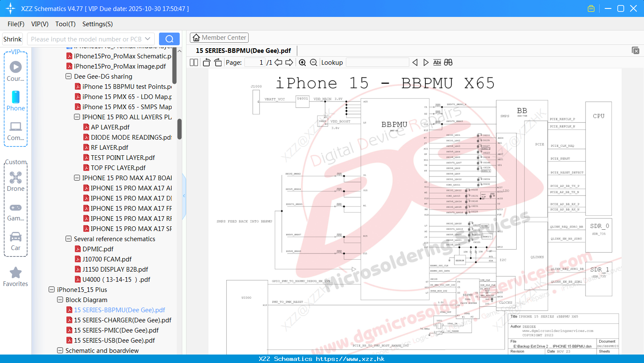Find next lookup result

pyautogui.click(x=426, y=62)
